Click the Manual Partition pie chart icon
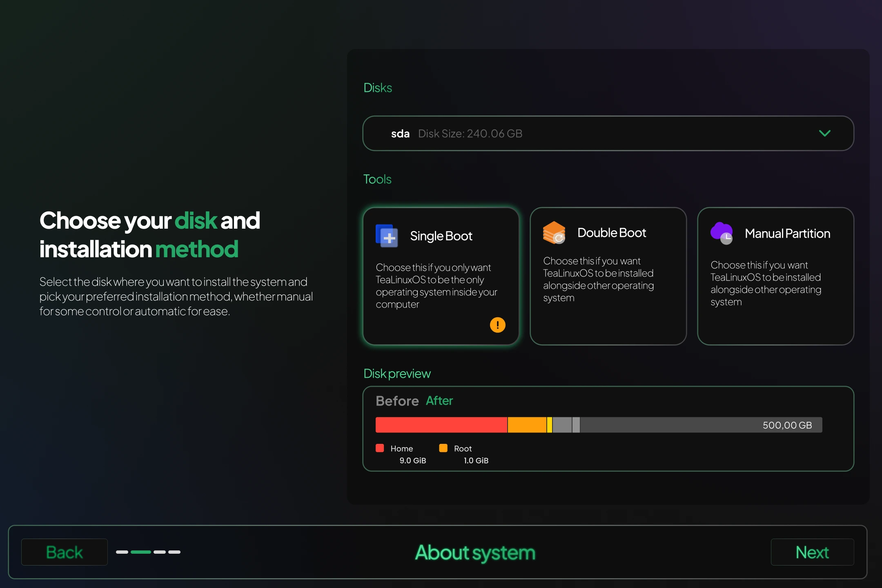Viewport: 882px width, 588px height. 721,233
